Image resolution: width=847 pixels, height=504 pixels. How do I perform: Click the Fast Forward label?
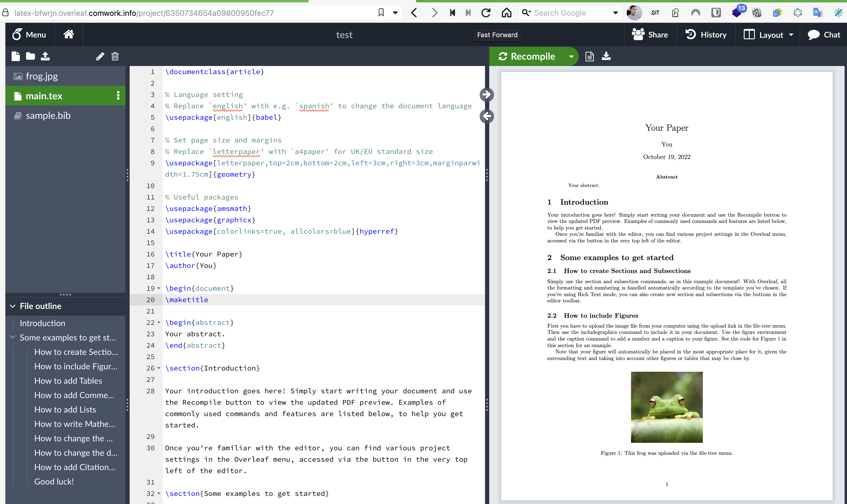click(x=497, y=34)
